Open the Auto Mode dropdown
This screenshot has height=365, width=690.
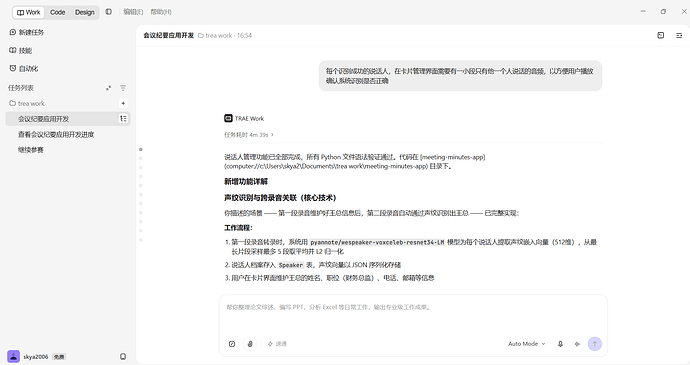coord(526,344)
